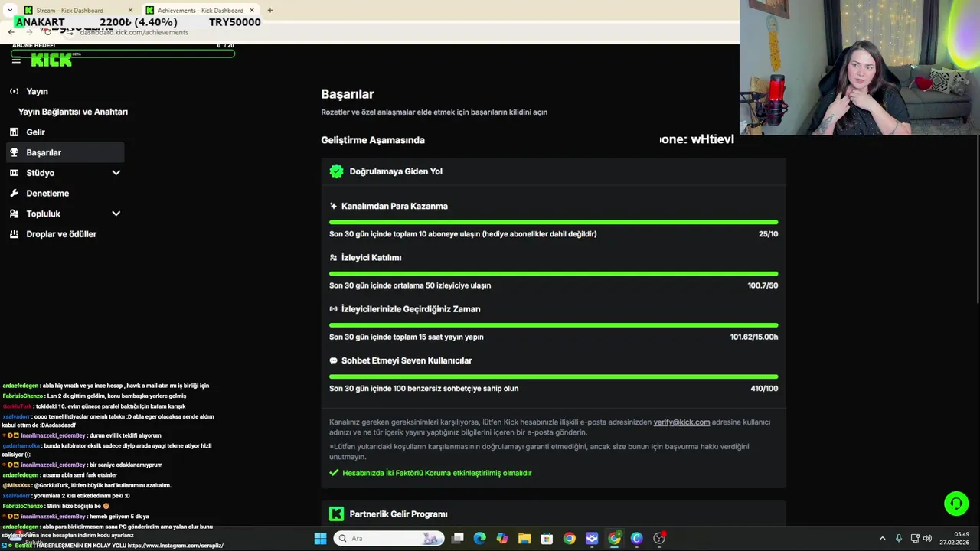Viewport: 980px width, 551px height.
Task: Expand the Topluluk submenu chevron
Action: (116, 214)
